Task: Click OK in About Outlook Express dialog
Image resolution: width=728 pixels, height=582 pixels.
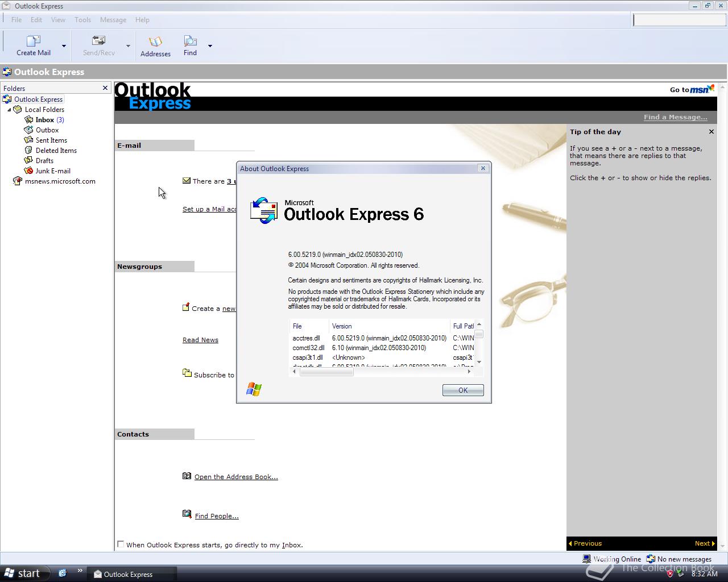Action: [x=463, y=390]
